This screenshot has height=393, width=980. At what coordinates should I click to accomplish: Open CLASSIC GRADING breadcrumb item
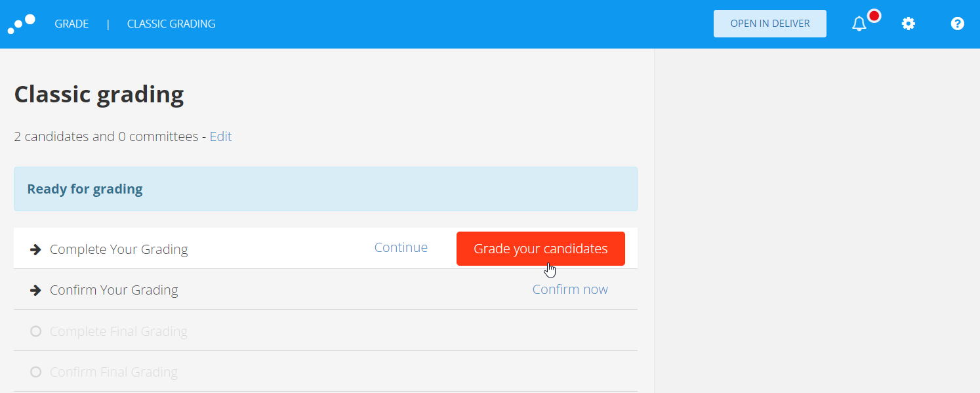tap(171, 24)
